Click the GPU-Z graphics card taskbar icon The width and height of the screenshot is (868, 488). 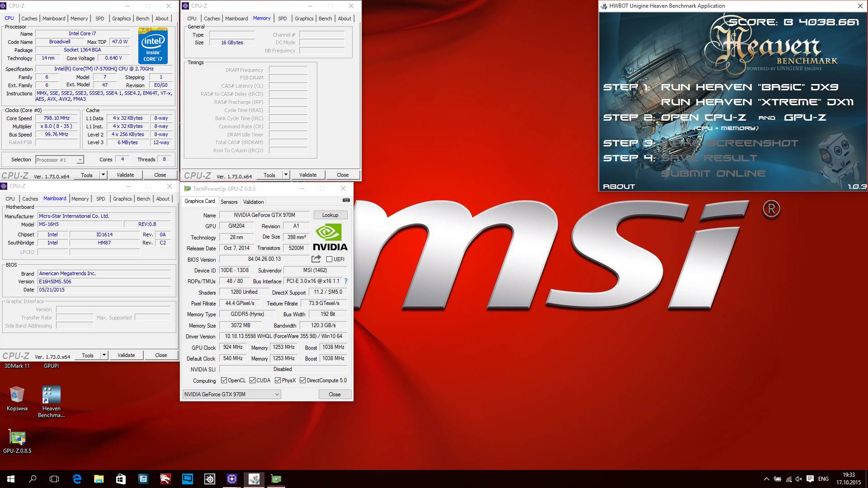[x=276, y=479]
